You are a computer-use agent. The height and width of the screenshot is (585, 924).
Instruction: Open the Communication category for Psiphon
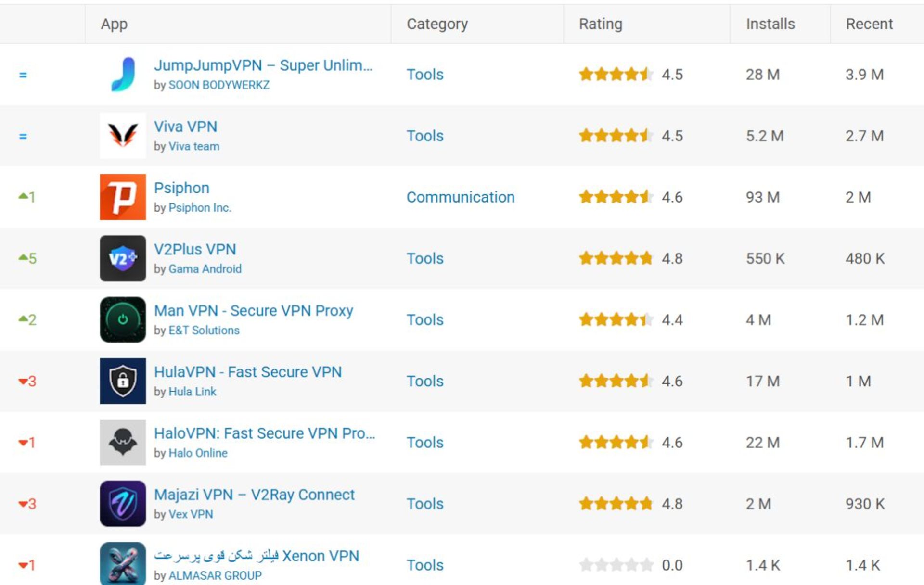[x=461, y=197]
